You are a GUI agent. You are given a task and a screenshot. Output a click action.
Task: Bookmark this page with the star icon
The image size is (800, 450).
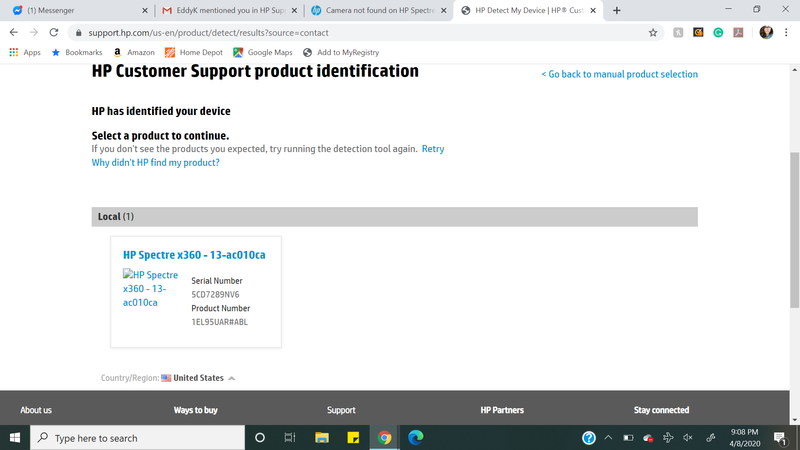point(653,33)
